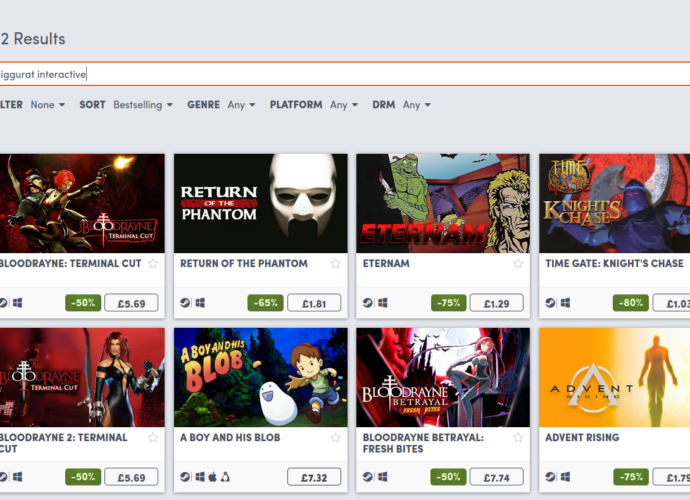
Task: Click Windows icon on Bloodrayne 2: Terminal Cut
Action: pyautogui.click(x=17, y=477)
